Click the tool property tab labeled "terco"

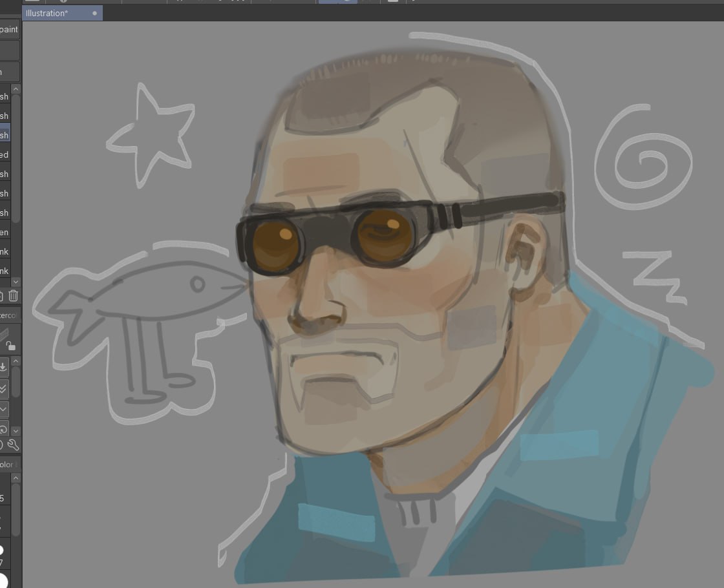point(9,316)
